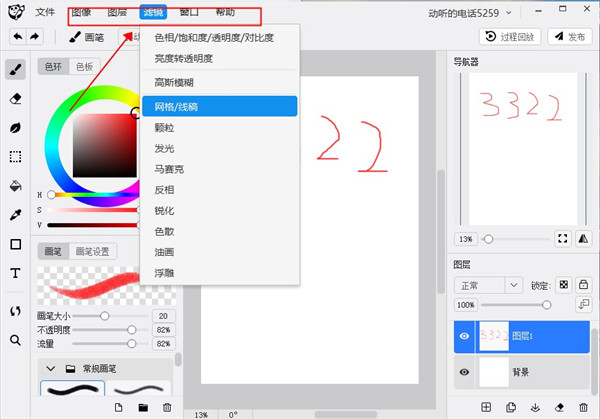
Task: Open the account dropdown 动听的电话5259
Action: point(470,13)
